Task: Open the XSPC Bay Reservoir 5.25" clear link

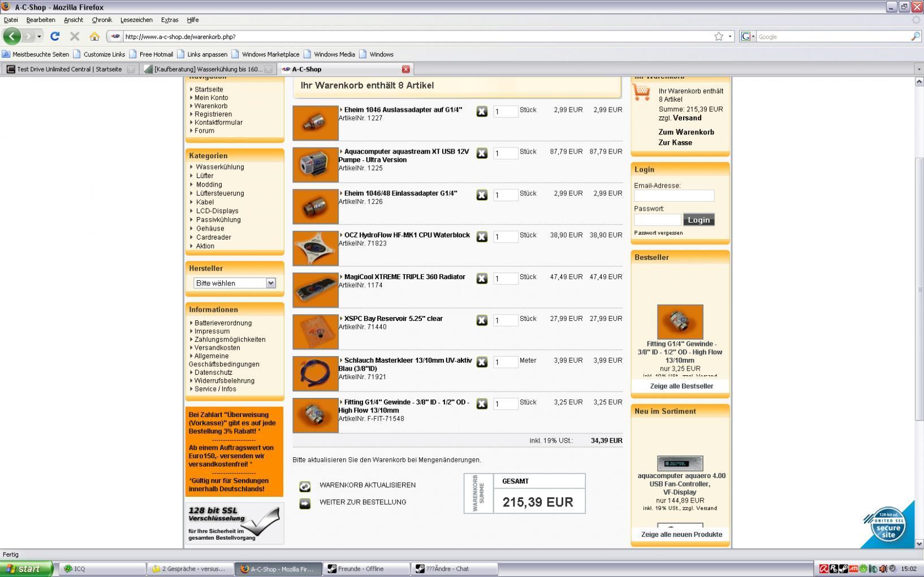Action: point(394,319)
